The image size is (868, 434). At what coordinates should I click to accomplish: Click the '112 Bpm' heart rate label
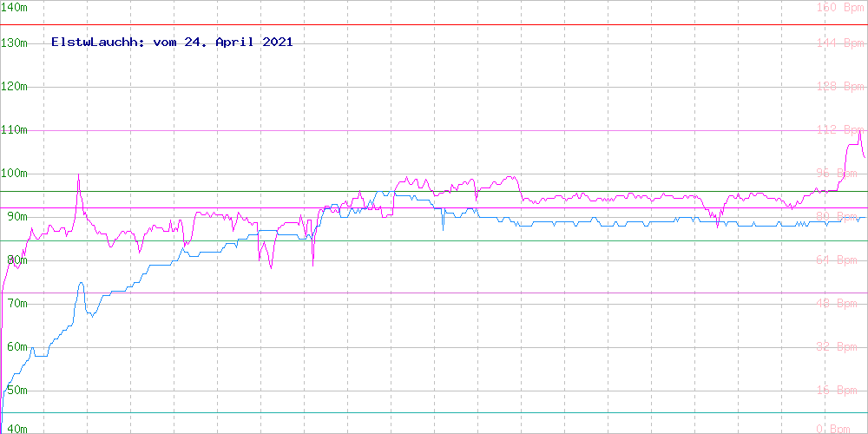pos(839,129)
